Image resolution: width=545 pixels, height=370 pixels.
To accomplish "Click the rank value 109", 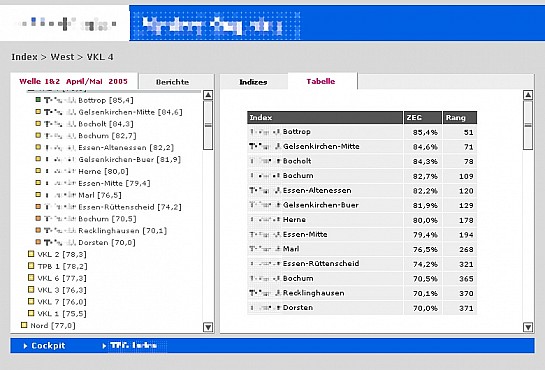I will [466, 176].
